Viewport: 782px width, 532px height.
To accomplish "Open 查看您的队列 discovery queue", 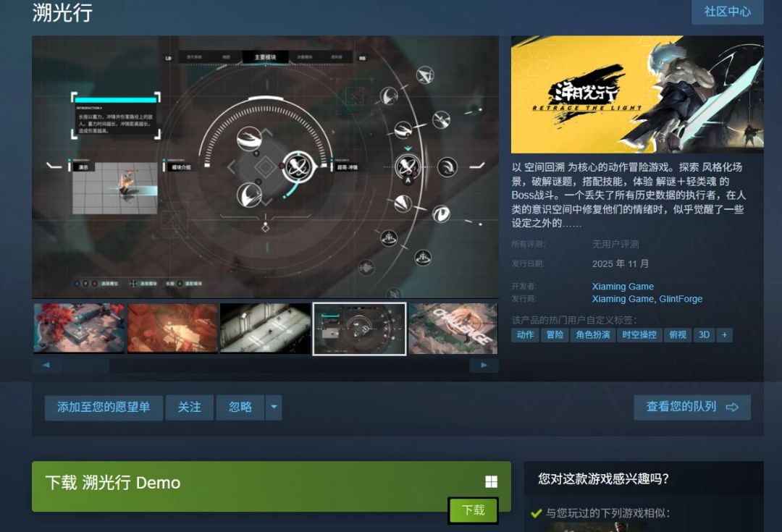I will [x=691, y=408].
